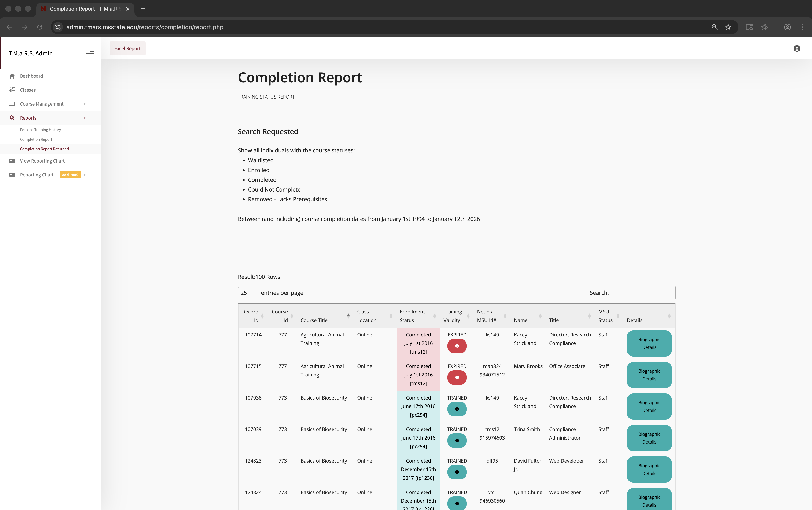Viewport: 812px width, 510px height.
Task: Click the red EXPIRED info icon for Kacey Strickland
Action: [x=457, y=346]
